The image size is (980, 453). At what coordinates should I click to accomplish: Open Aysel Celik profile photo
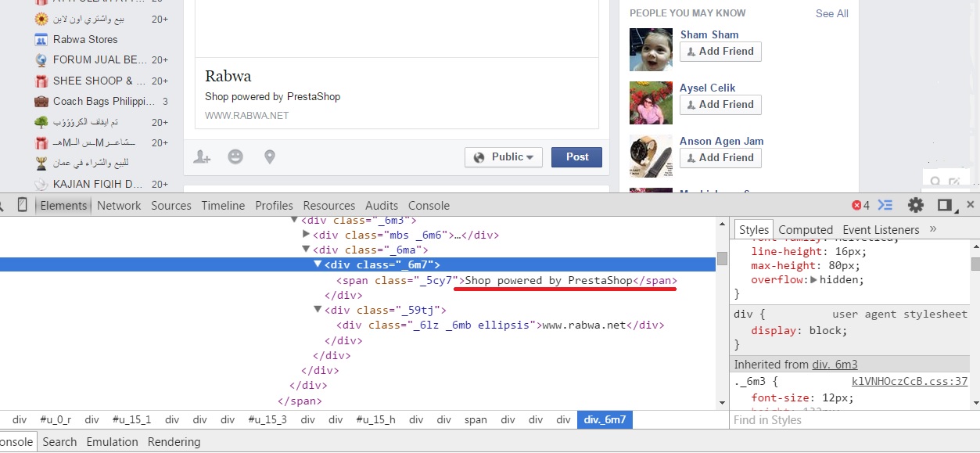point(651,103)
